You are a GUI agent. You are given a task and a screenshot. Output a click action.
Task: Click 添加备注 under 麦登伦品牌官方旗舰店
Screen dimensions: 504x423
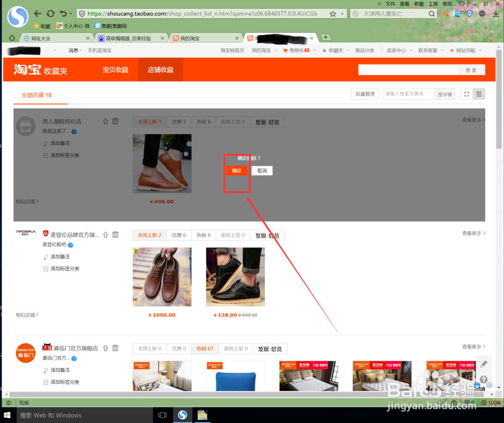60,257
